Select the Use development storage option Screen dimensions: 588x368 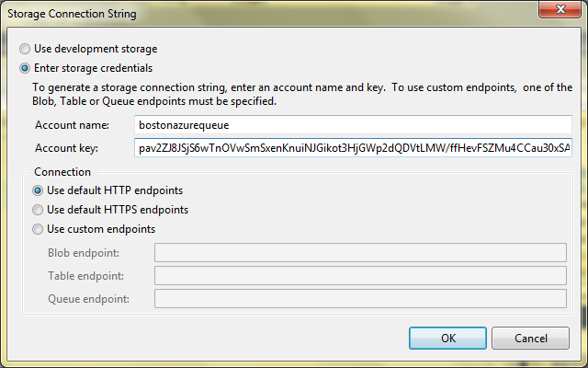25,49
